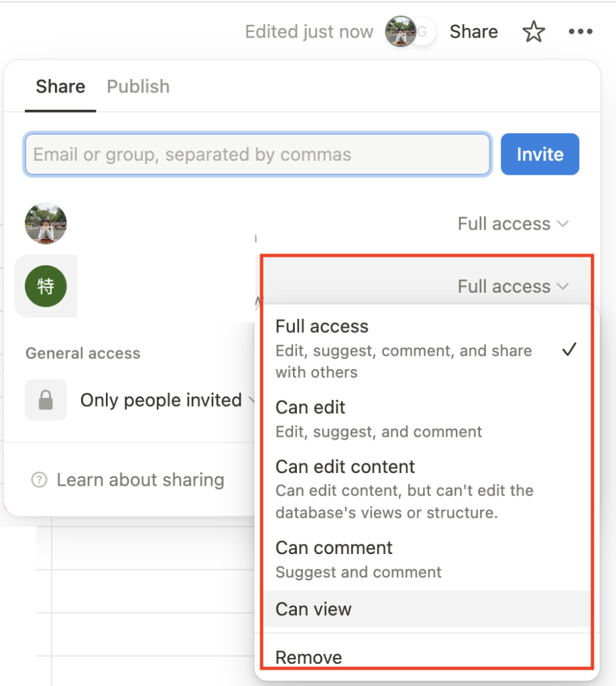Screen dimensions: 616x686
Task: Click the first user's photo avatar
Action: pos(46,224)
